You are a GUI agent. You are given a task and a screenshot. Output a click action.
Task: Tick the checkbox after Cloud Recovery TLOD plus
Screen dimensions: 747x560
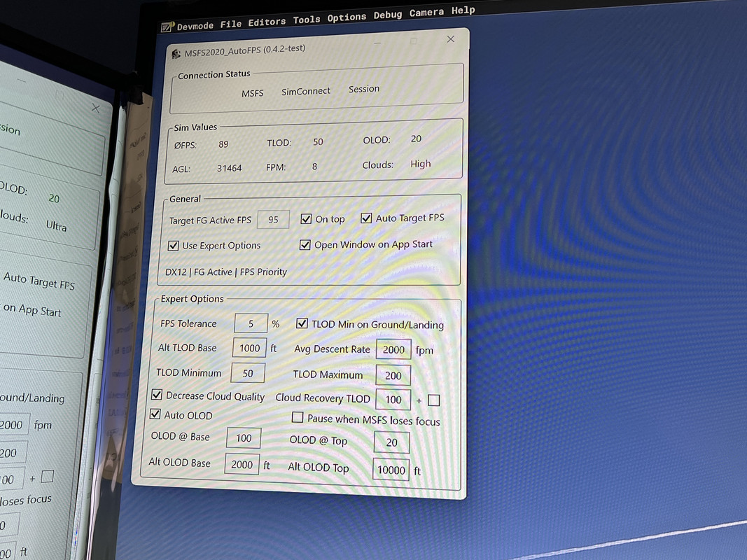tap(433, 400)
